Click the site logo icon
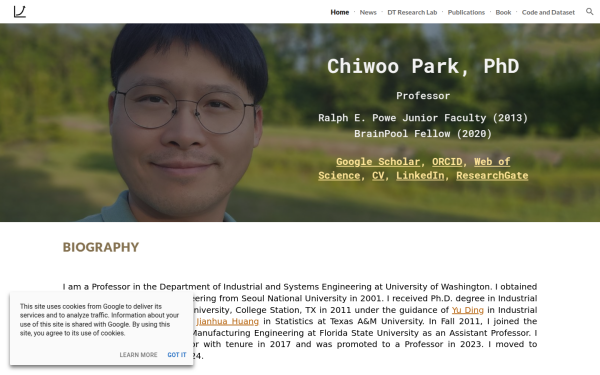This screenshot has height=375, width=600. 20,12
